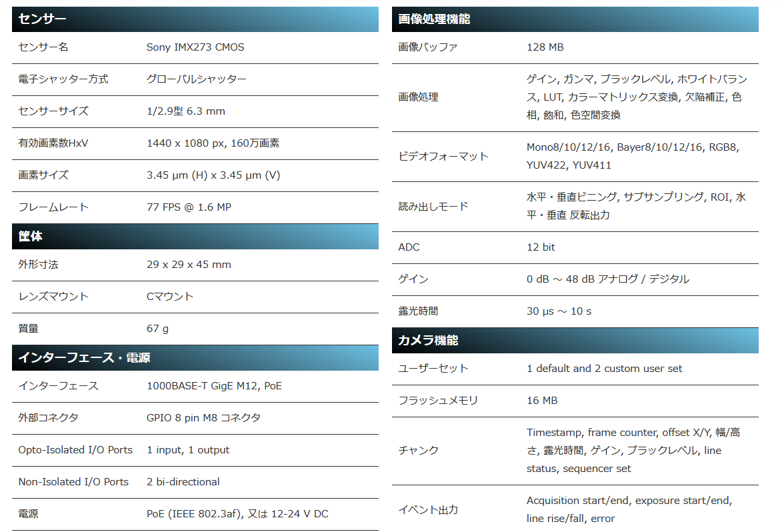Select the 77 FPS @ 1.6 MP value
Image resolution: width=780 pixels, height=532 pixels.
189,207
